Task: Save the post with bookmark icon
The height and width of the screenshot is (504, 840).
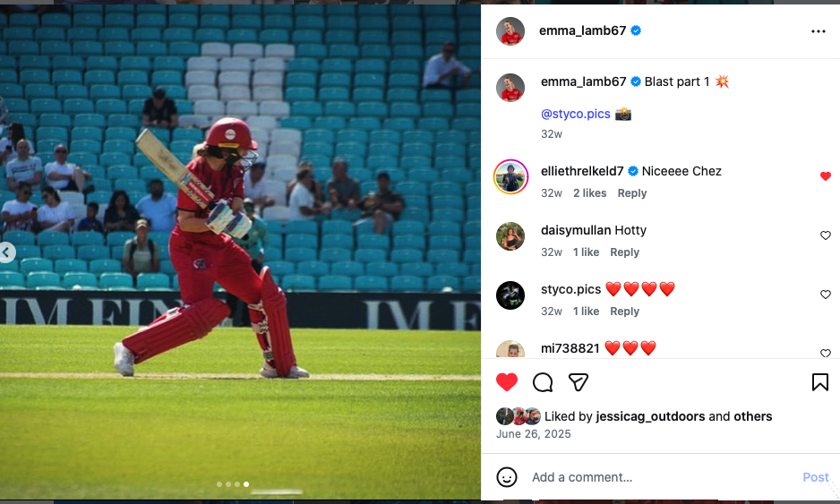Action: point(819,382)
